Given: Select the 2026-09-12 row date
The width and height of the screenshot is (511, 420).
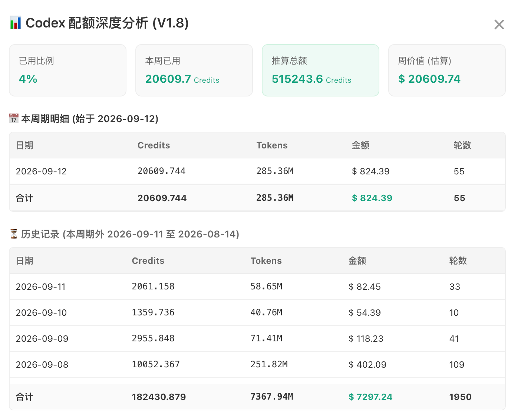Looking at the screenshot, I should tap(41, 171).
